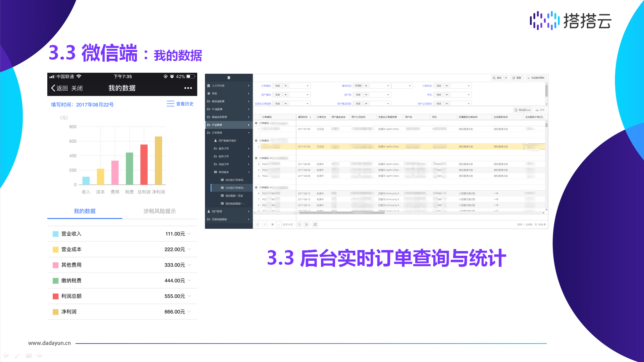Open the 手机 value combo box
This screenshot has height=362, width=644.
[x=461, y=95]
